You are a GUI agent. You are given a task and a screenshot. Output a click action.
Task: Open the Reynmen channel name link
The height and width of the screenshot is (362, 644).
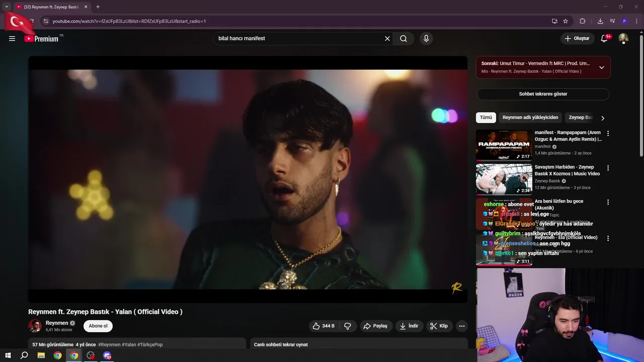point(57,323)
